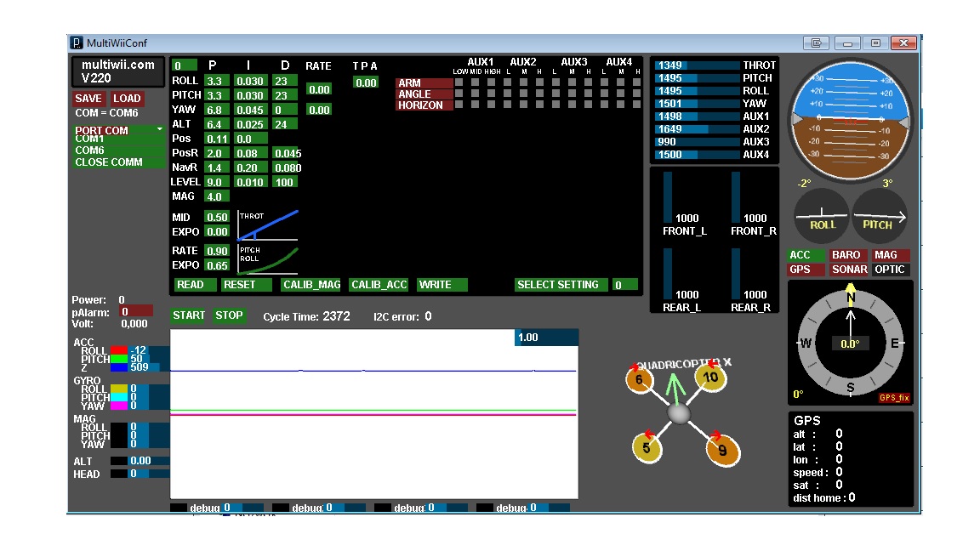Toggle HORIZON checkbox for AUX1 HIGH
The width and height of the screenshot is (980, 551).
[x=483, y=105]
